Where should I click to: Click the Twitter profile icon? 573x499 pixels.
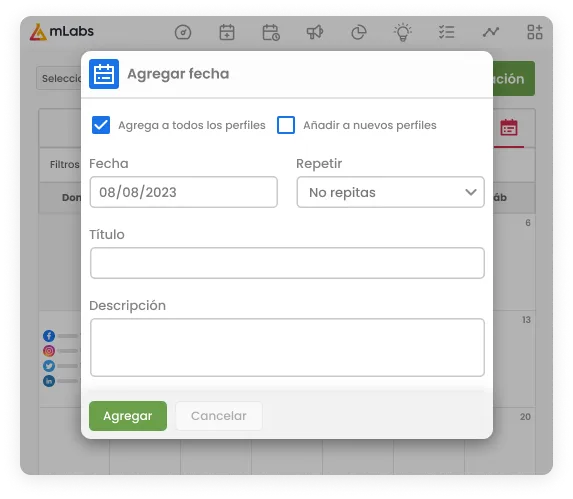click(x=49, y=366)
